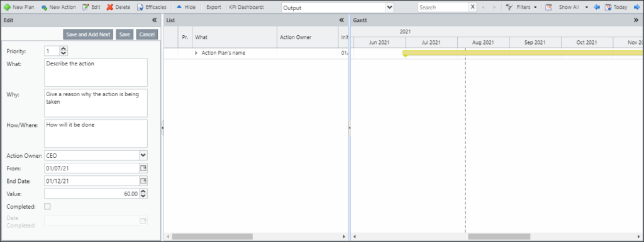The height and width of the screenshot is (242, 644).
Task: Move Gantt backward with blue left arrow
Action: click(x=597, y=7)
